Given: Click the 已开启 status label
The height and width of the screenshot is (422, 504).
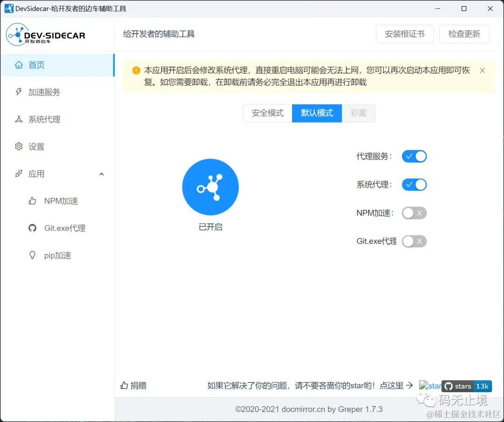Looking at the screenshot, I should (210, 227).
